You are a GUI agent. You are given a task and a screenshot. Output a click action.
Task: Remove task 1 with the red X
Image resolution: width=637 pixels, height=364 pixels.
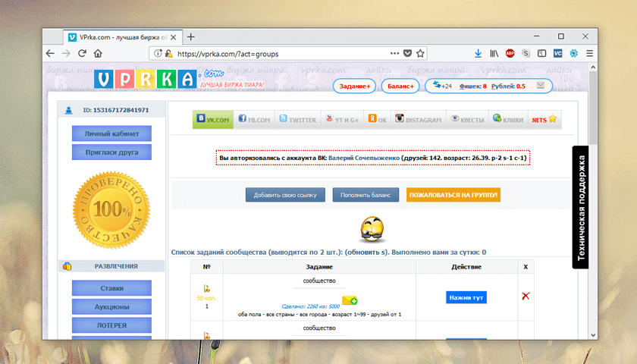[x=526, y=297]
